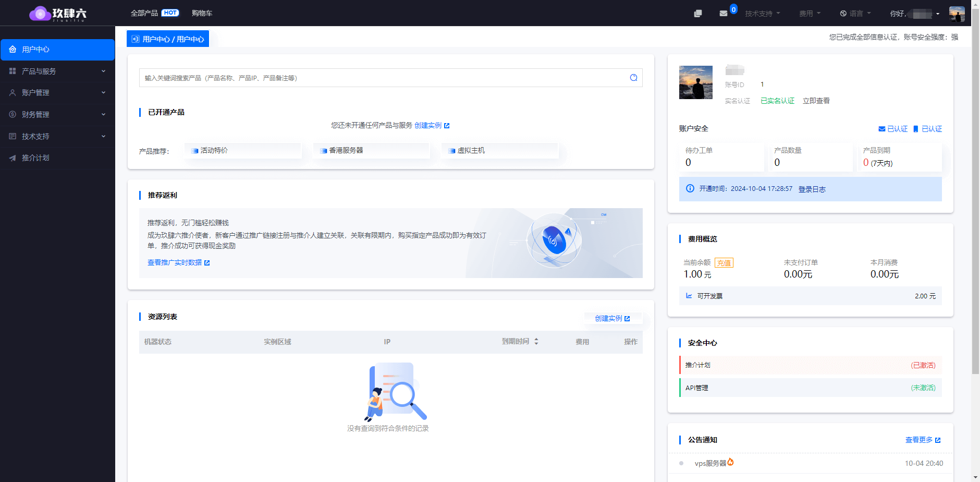
Task: Click the user avatar in top bar
Action: point(957,14)
